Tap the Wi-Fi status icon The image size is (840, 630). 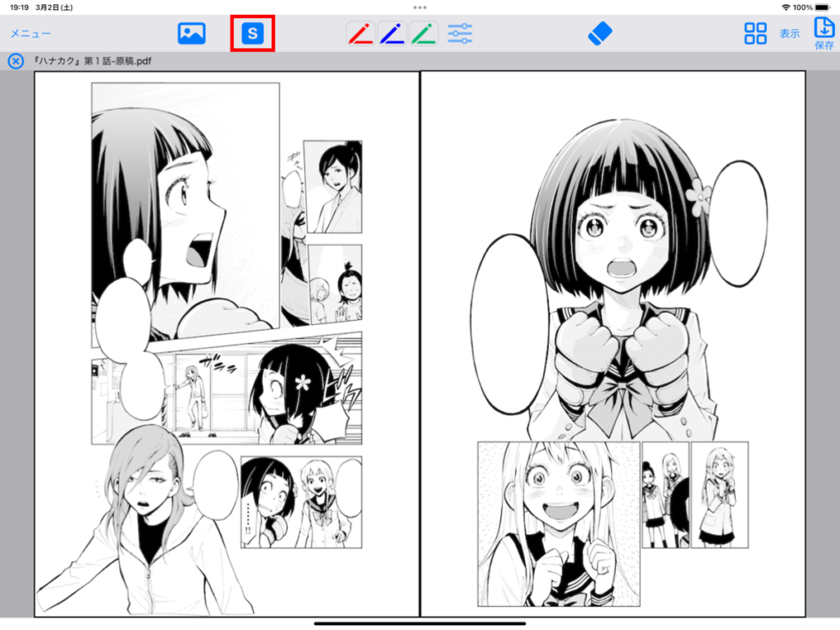coord(785,7)
